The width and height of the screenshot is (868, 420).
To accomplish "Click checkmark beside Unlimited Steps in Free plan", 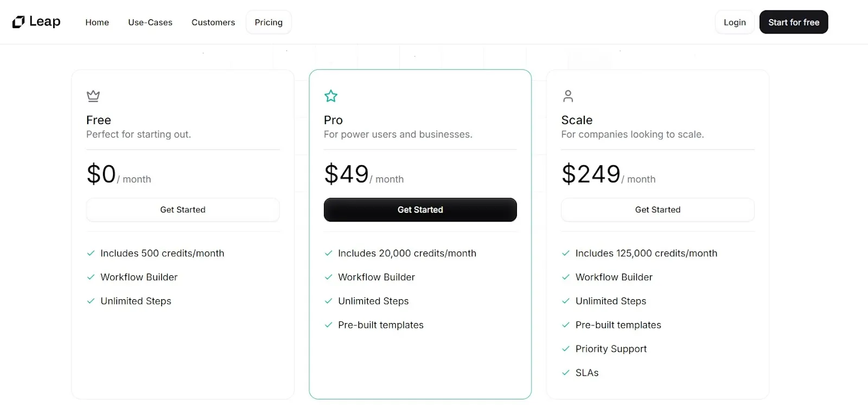I will point(91,301).
